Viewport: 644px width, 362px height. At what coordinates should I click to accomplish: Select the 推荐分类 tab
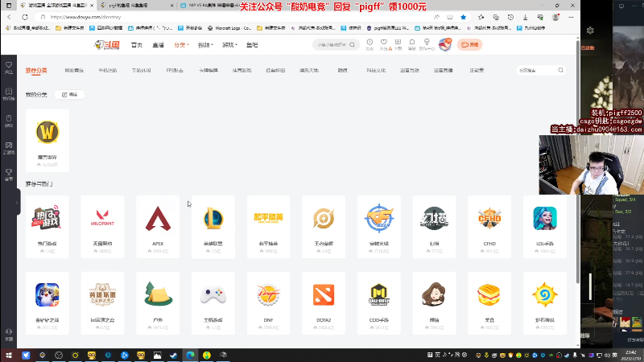click(x=36, y=71)
